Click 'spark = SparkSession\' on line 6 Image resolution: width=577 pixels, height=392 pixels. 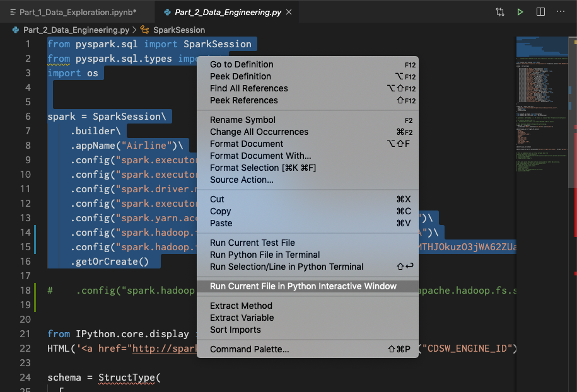(x=107, y=117)
